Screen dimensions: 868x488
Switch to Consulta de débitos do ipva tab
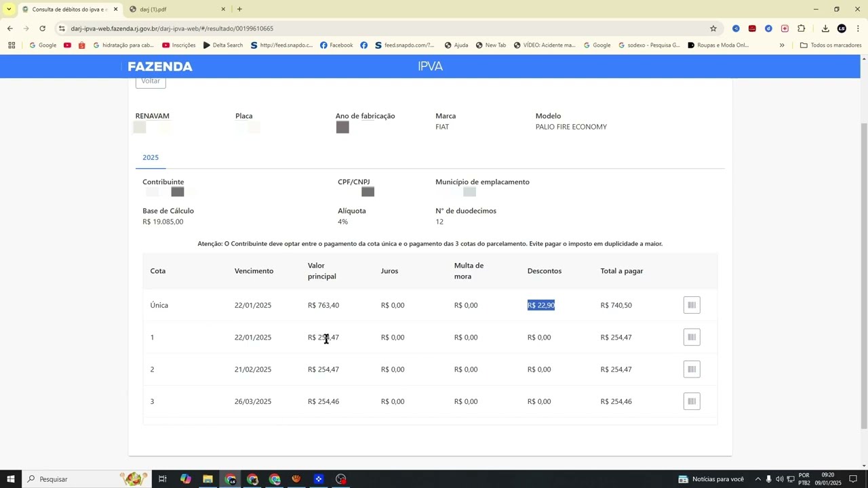point(70,9)
